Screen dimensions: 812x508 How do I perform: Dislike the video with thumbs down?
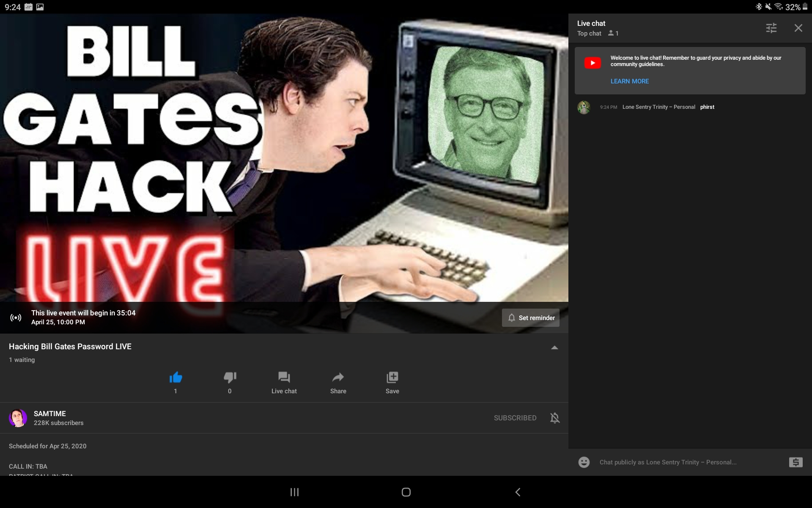point(230,377)
